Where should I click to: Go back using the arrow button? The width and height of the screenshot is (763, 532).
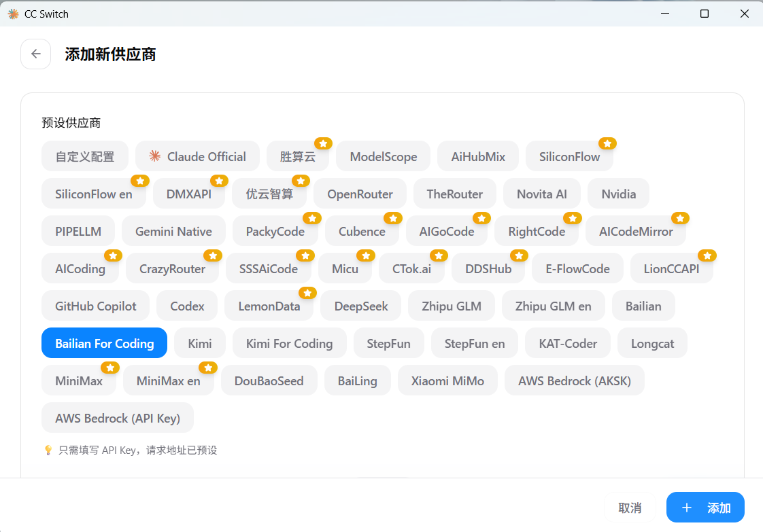pos(35,54)
